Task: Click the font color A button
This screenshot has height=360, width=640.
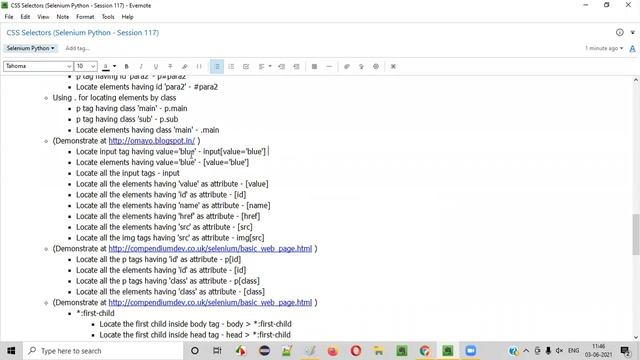Action: [x=106, y=66]
